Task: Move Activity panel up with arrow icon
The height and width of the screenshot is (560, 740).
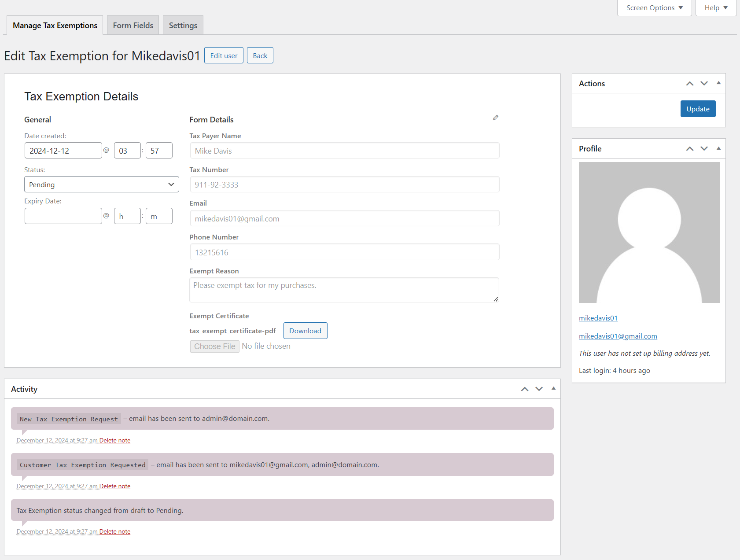Action: coord(524,389)
